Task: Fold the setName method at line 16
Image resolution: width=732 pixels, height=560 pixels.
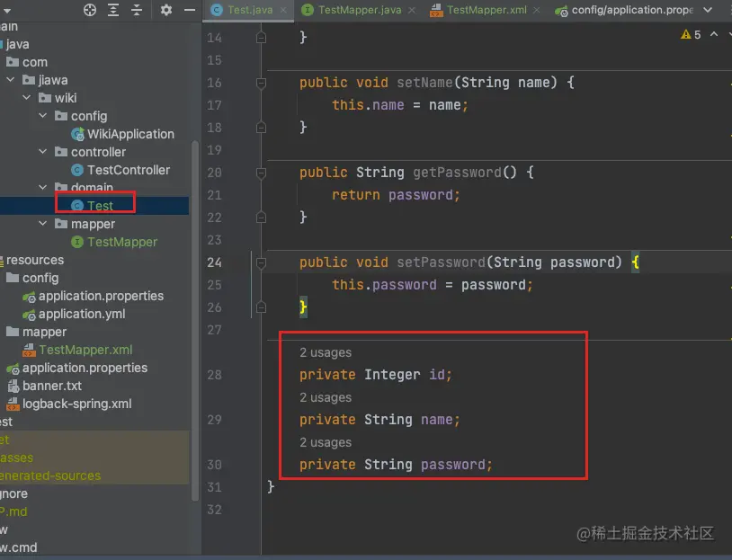Action: 262,83
